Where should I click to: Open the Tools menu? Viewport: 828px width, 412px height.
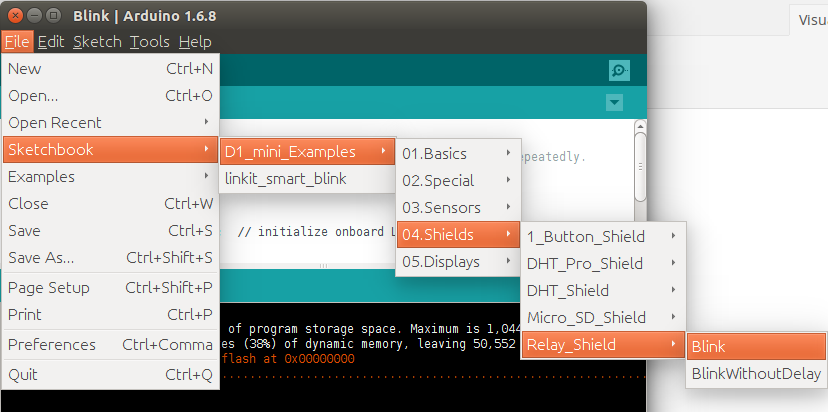click(149, 42)
